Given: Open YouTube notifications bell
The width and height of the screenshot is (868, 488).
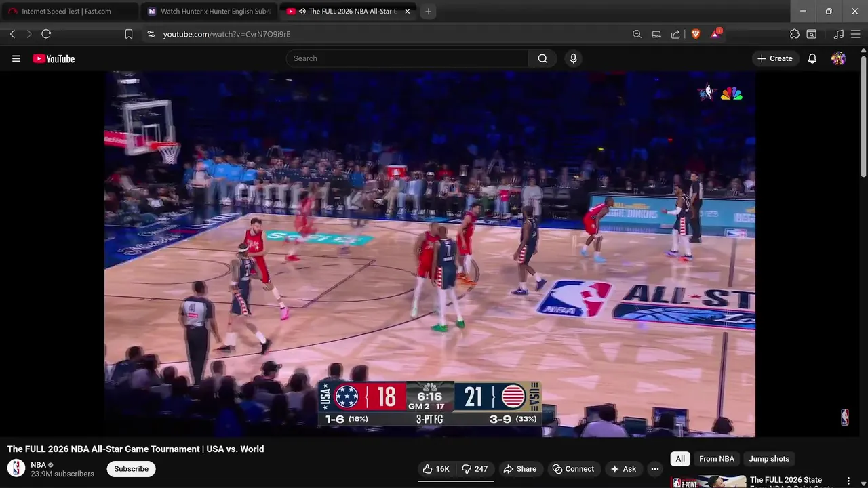Looking at the screenshot, I should point(812,58).
